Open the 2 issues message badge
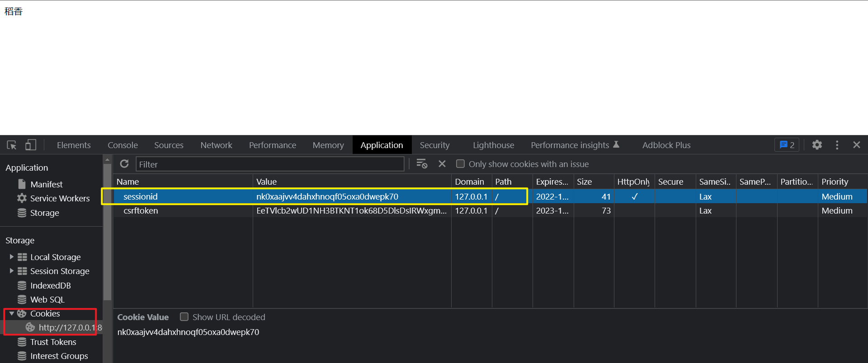Viewport: 868px width, 363px height. (787, 145)
